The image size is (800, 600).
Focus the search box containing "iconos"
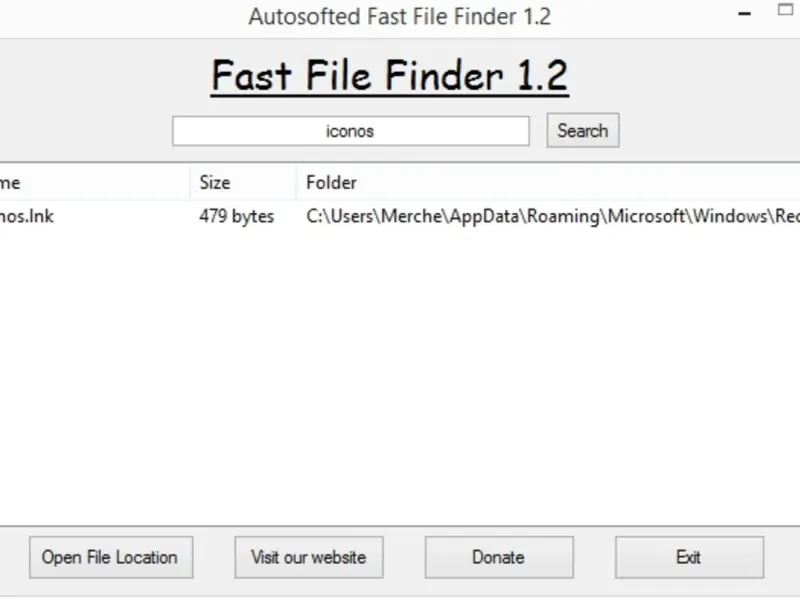(x=350, y=131)
